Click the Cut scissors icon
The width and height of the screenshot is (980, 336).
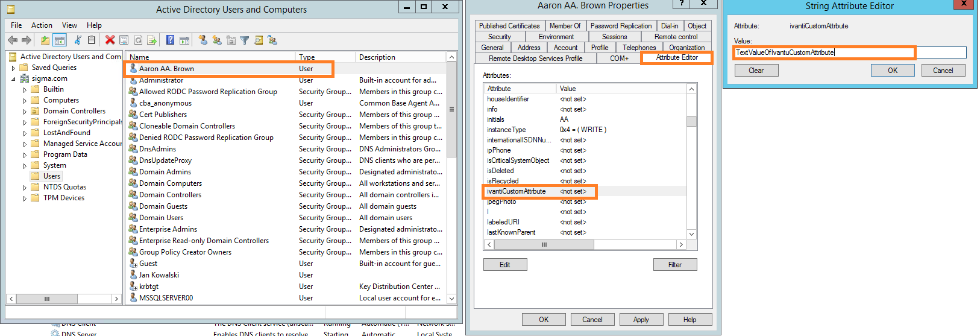click(78, 40)
